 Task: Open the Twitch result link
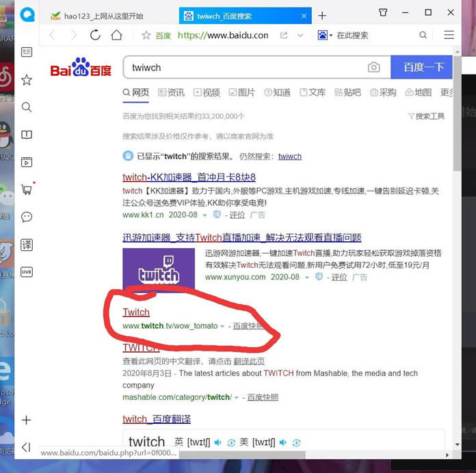[x=136, y=312]
